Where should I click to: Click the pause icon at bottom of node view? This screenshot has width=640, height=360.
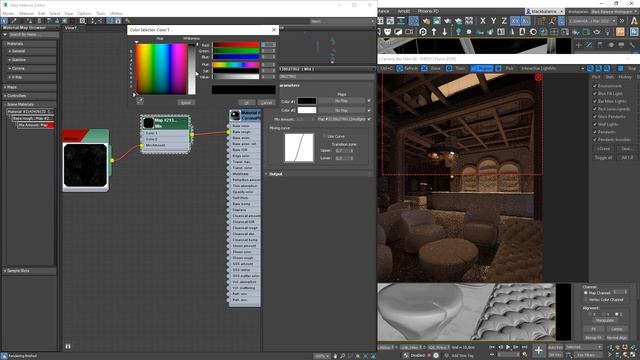click(x=68, y=347)
